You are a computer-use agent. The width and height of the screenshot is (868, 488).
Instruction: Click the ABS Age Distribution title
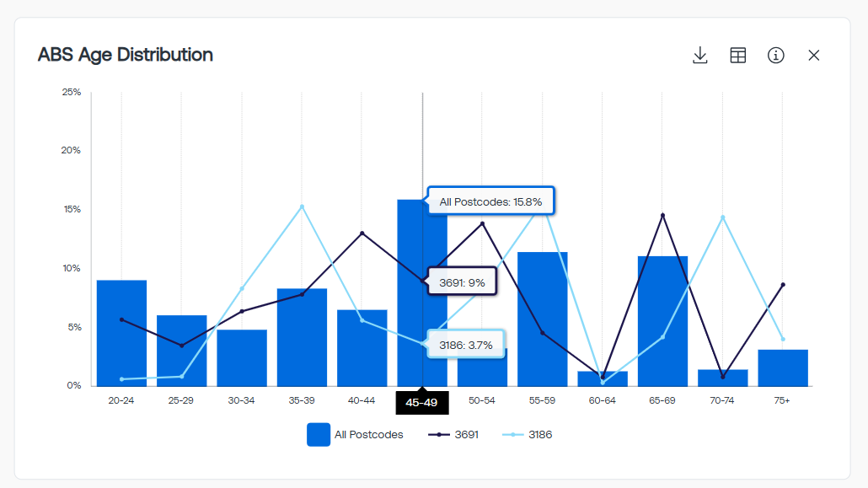(x=125, y=55)
